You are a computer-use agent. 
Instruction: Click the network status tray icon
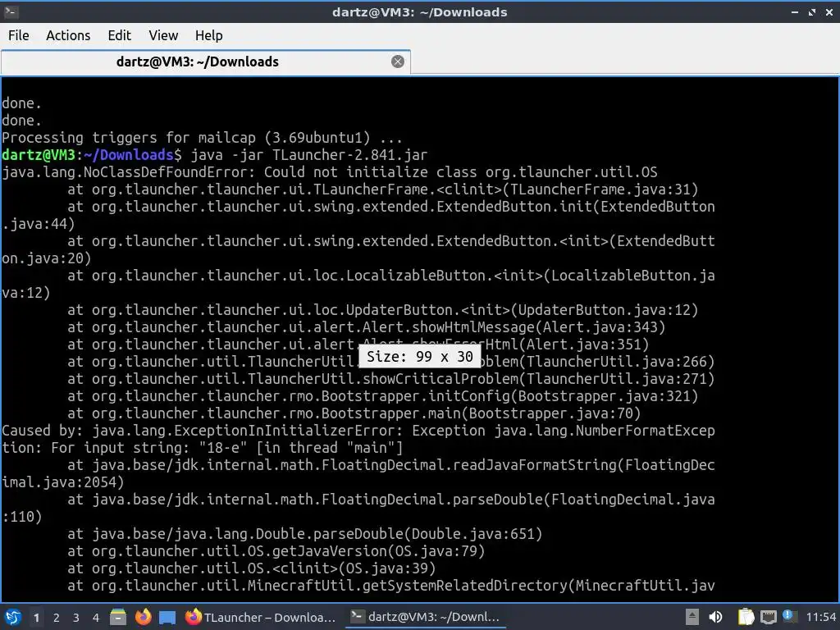768,617
